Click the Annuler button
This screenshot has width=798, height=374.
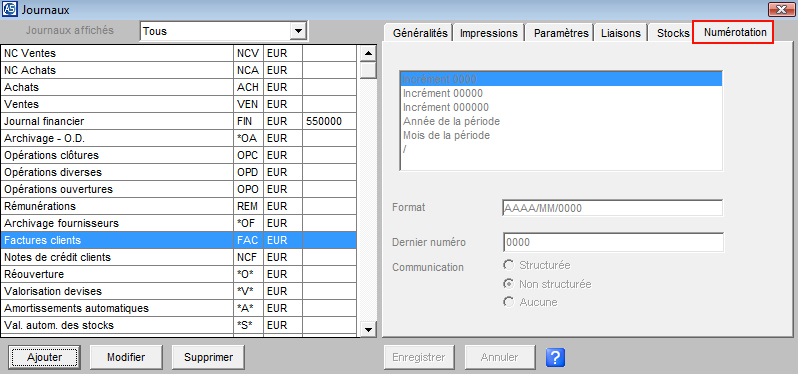tap(499, 357)
